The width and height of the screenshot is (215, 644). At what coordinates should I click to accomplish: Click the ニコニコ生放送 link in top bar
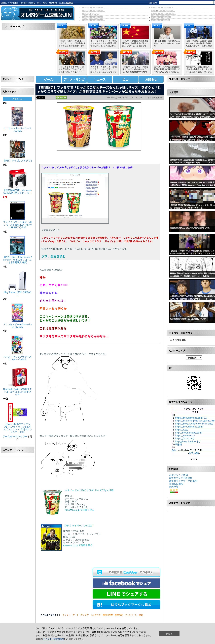[66, 3]
